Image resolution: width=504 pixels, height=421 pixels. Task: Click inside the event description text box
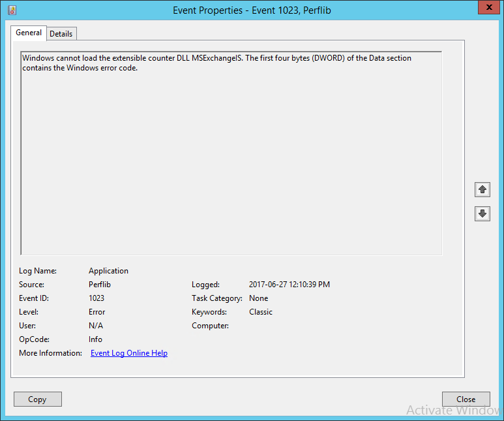click(x=231, y=157)
